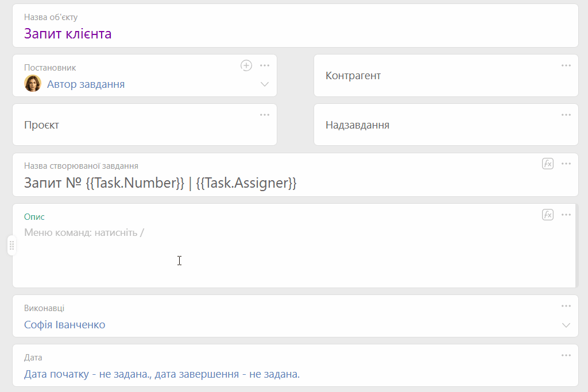Open three-dots menu of Проєкт field
588x392 pixels.
point(265,115)
